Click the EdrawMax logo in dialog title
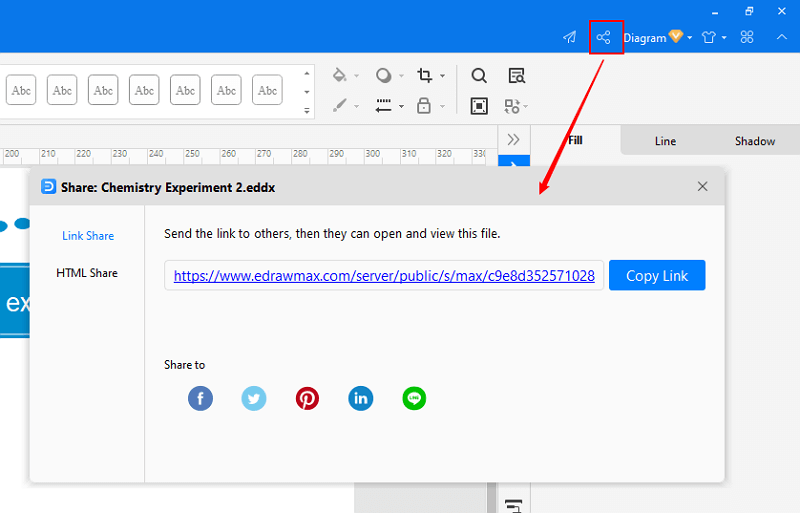This screenshot has height=513, width=800. click(x=48, y=186)
